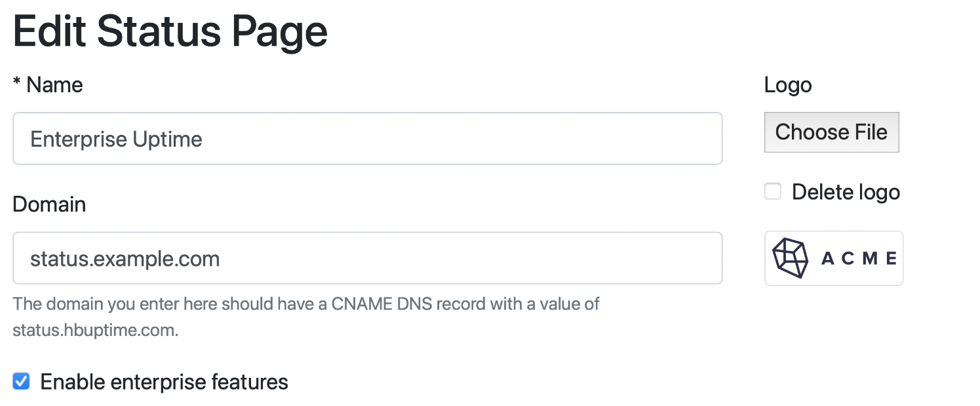Click the ACME wordmark in logo preview
The height and width of the screenshot is (406, 980).
859,259
